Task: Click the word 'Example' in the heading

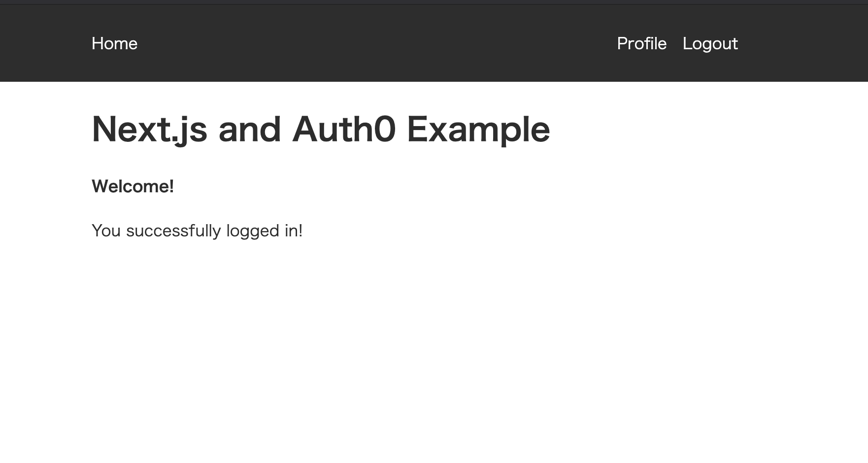Action: (478, 130)
